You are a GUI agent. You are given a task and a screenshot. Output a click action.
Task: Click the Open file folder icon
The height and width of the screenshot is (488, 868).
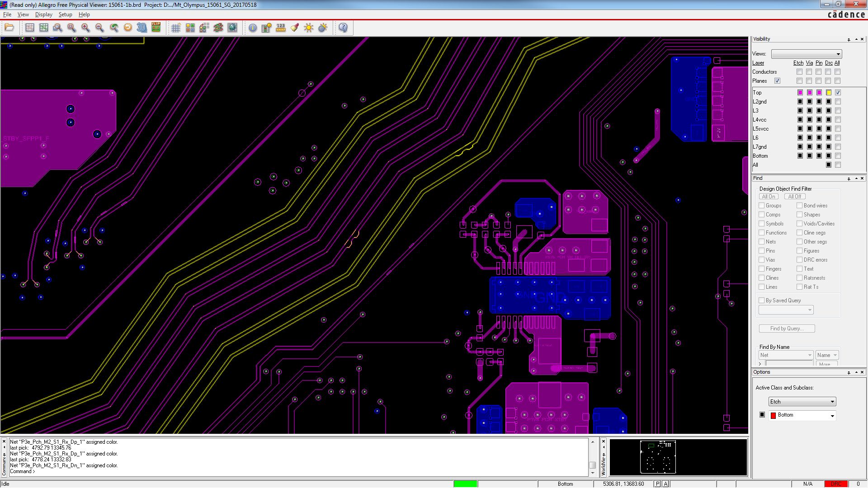coord(9,28)
